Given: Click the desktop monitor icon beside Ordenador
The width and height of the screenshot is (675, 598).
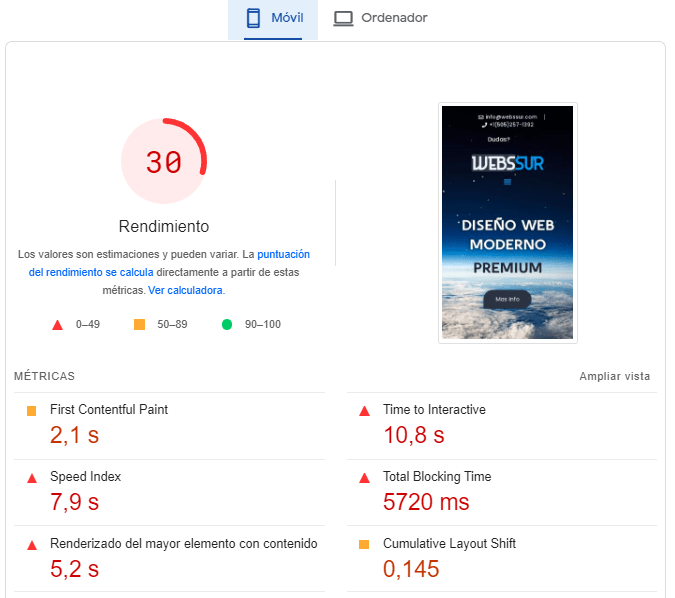Looking at the screenshot, I should (x=344, y=18).
